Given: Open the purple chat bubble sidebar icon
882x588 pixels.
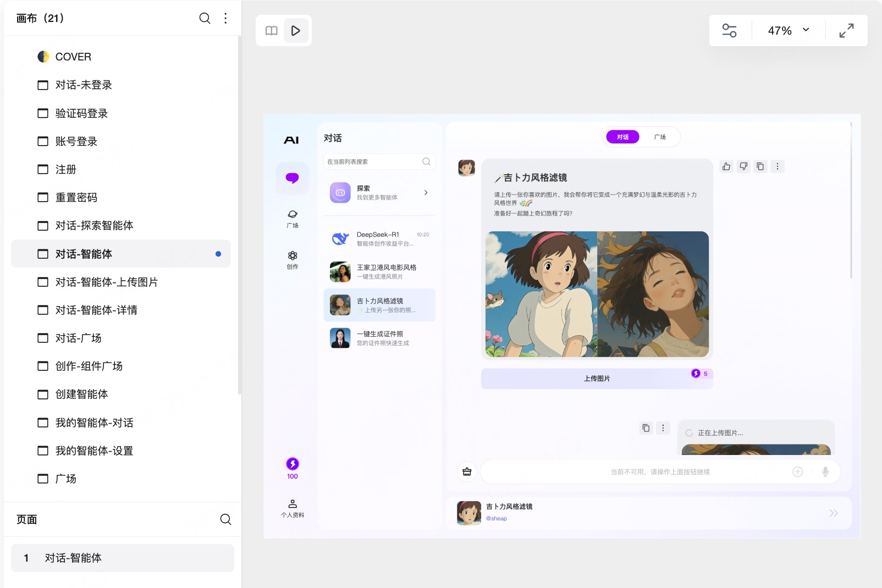Looking at the screenshot, I should tap(293, 178).
